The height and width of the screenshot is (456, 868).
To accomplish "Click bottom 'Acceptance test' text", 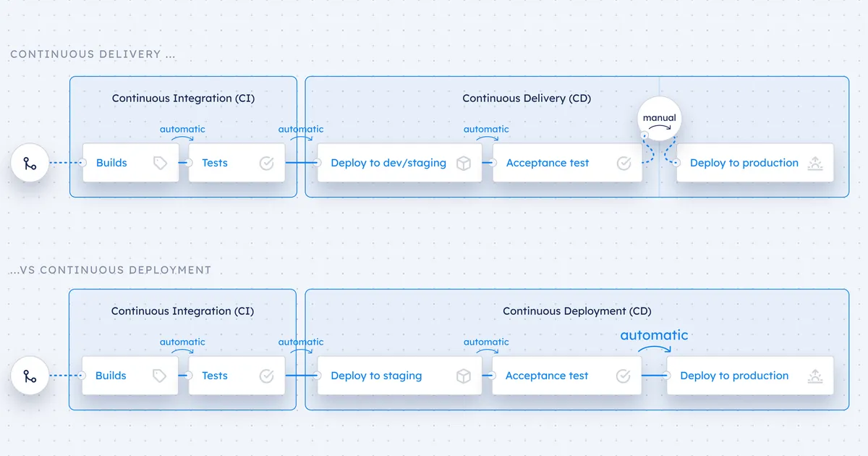I will (x=547, y=376).
